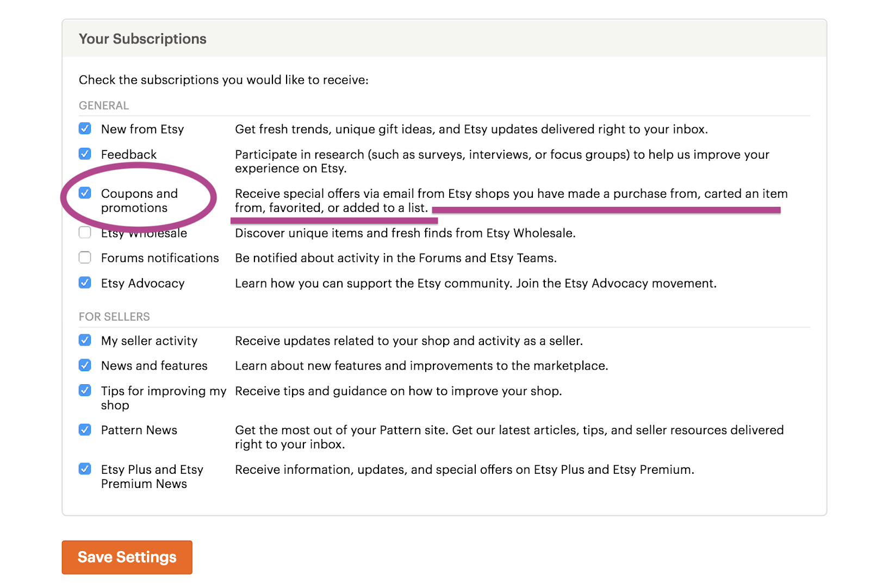
Task: Click the My seller activity label
Action: tap(150, 341)
